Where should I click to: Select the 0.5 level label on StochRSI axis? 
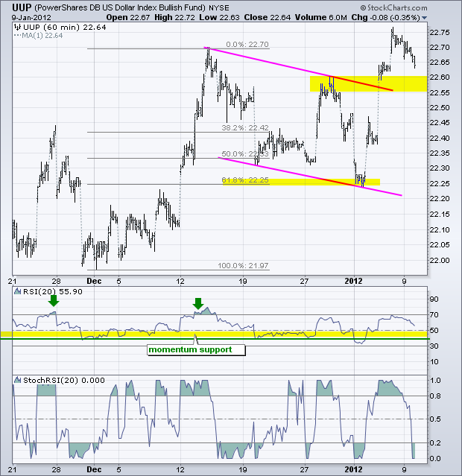pyautogui.click(x=434, y=419)
